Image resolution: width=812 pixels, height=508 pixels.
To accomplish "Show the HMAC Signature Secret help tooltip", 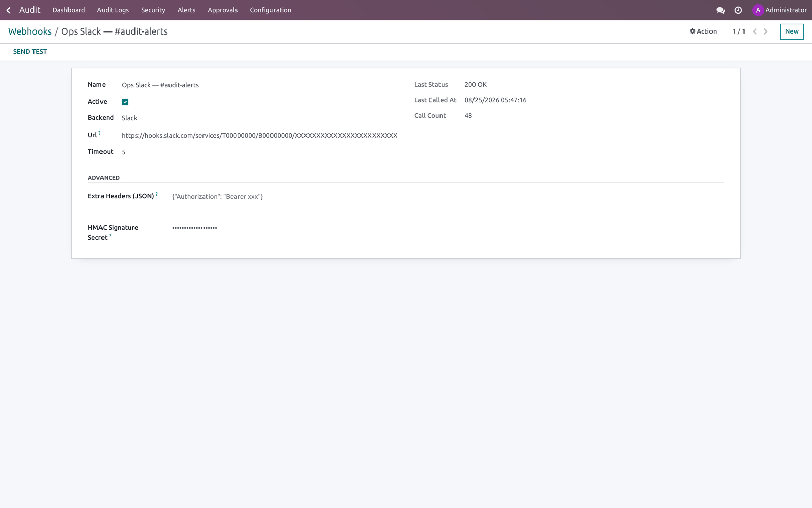I will (110, 235).
